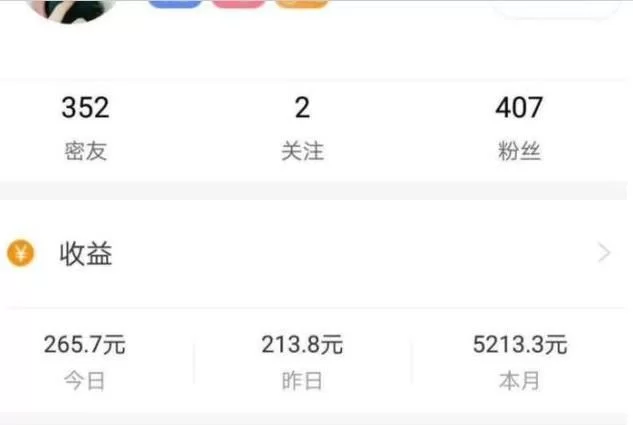Viewport: 633px width, 425px height.
Task: Open the 粉丝 fans label
Action: pos(519,151)
